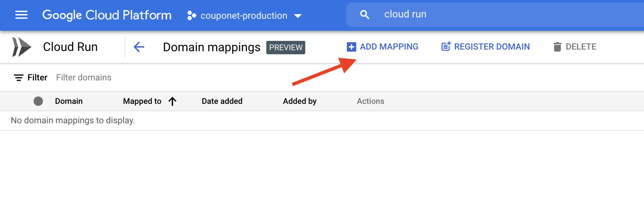Focus the Filter domains input
The width and height of the screenshot is (644, 201).
tap(84, 78)
